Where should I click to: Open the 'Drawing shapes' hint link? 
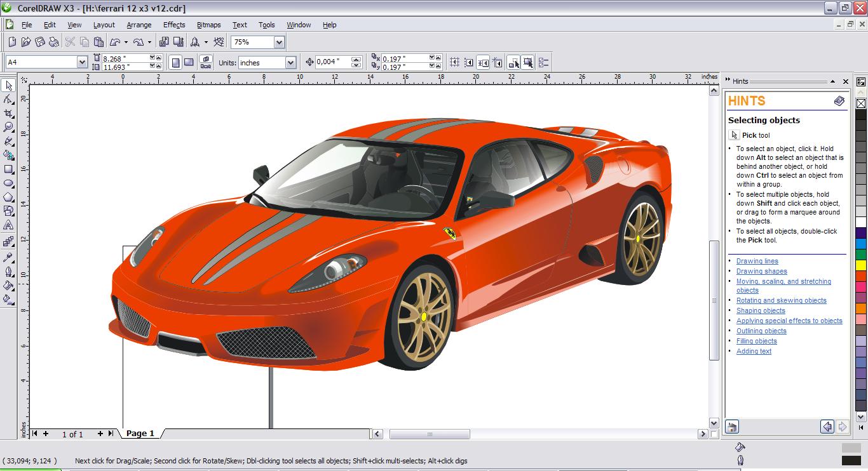[x=761, y=271]
